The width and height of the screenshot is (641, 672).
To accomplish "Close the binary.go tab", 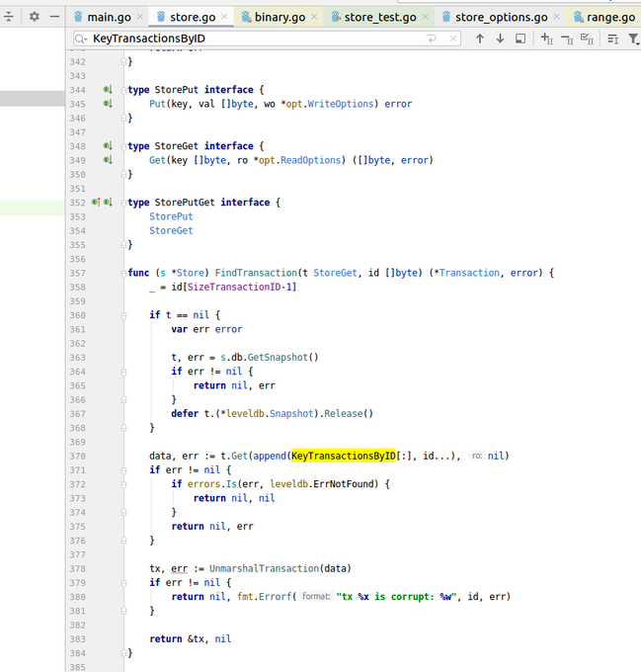I will coord(314,17).
